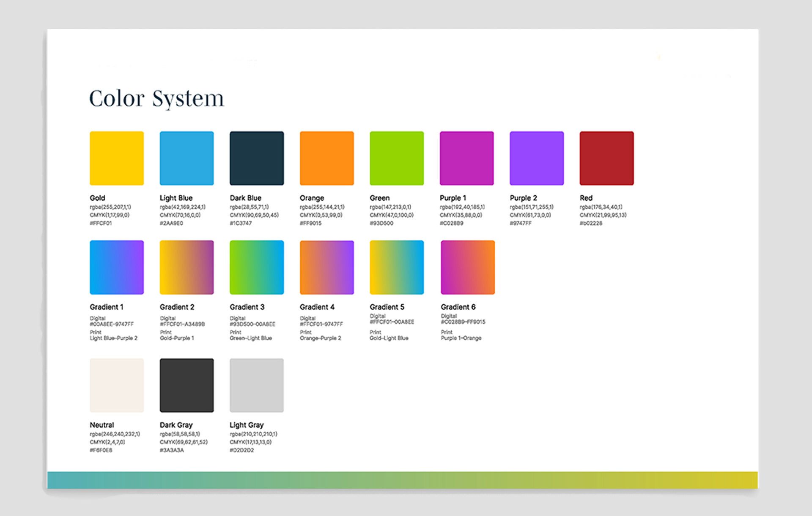Pick the Light Gray swatch
The height and width of the screenshot is (516, 812).
coord(257,385)
